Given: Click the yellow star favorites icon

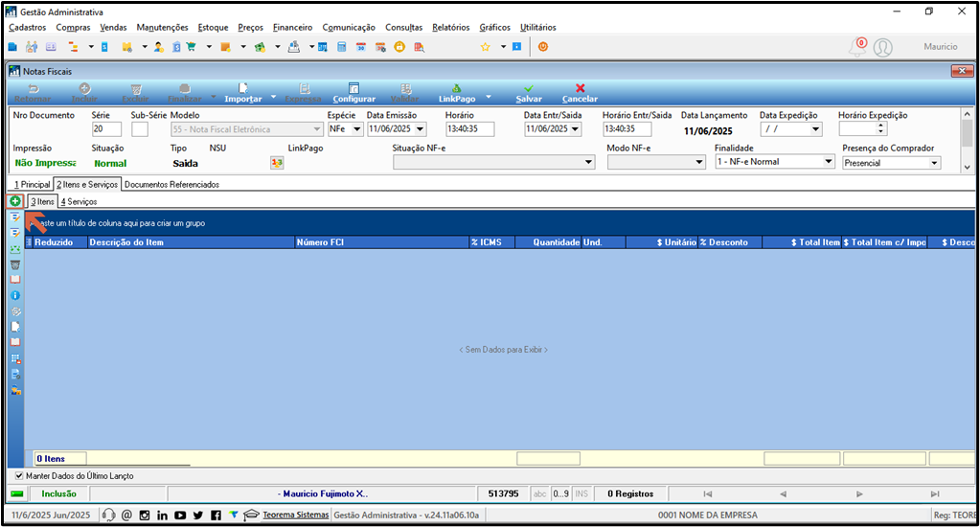Looking at the screenshot, I should (485, 47).
